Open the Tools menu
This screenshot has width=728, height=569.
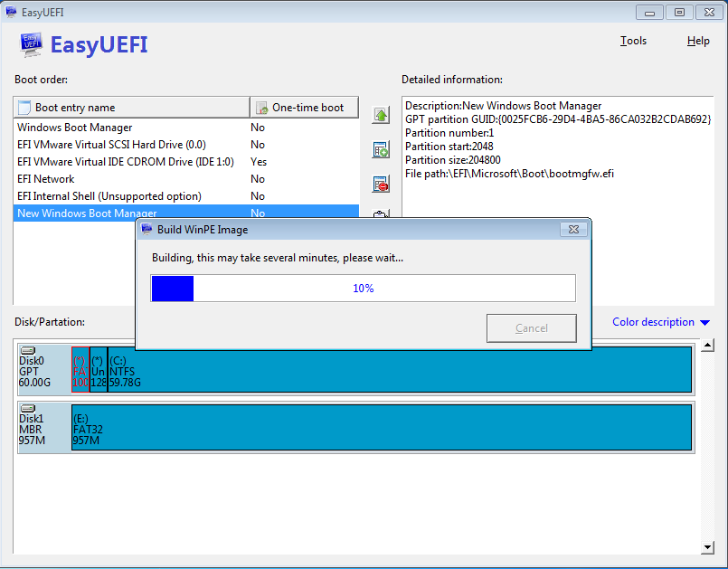(x=633, y=41)
